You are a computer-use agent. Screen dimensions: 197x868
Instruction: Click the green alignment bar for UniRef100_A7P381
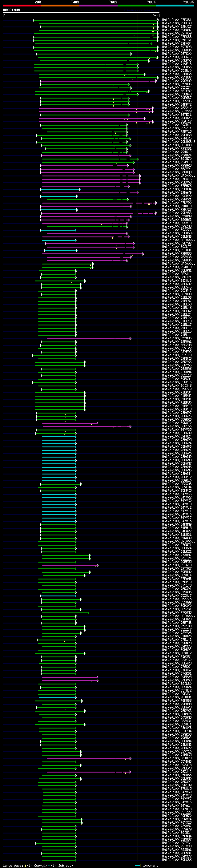[96, 20]
